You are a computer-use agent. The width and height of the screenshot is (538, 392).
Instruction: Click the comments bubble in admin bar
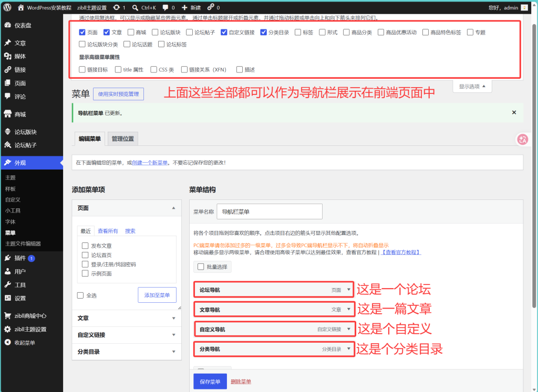point(165,7)
